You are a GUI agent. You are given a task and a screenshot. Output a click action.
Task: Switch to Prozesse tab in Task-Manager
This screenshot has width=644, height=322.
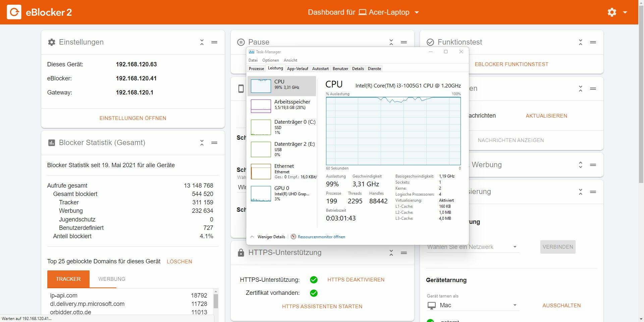[x=256, y=69]
